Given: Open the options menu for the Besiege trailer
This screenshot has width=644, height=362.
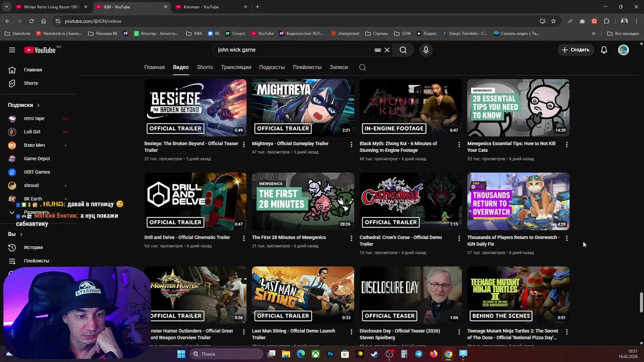Looking at the screenshot, I should pos(244,144).
